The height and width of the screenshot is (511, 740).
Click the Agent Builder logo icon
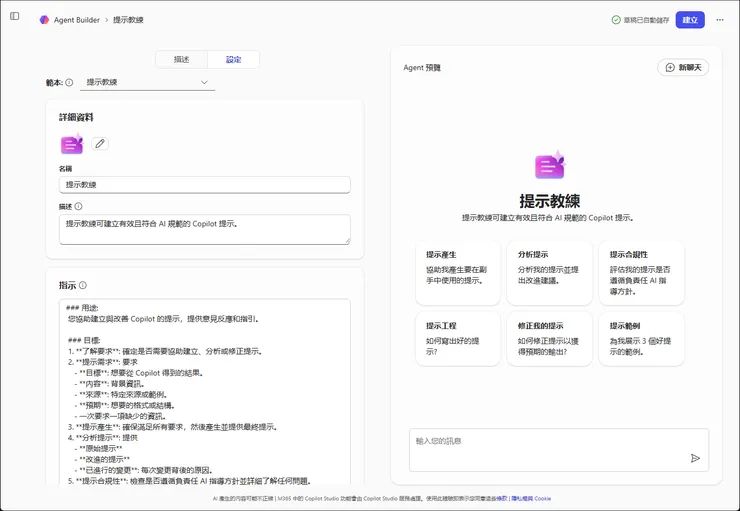(x=44, y=20)
